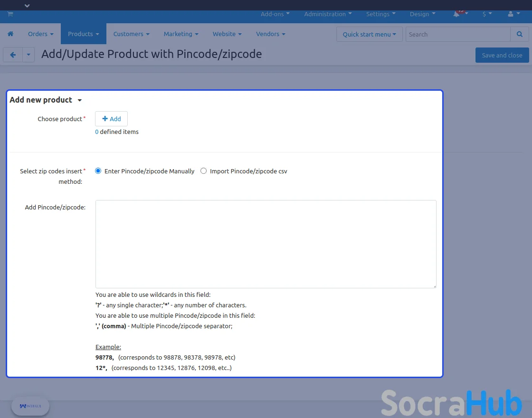This screenshot has height=418, width=532.
Task: Expand the Quick start menu dropdown
Action: pyautogui.click(x=369, y=34)
